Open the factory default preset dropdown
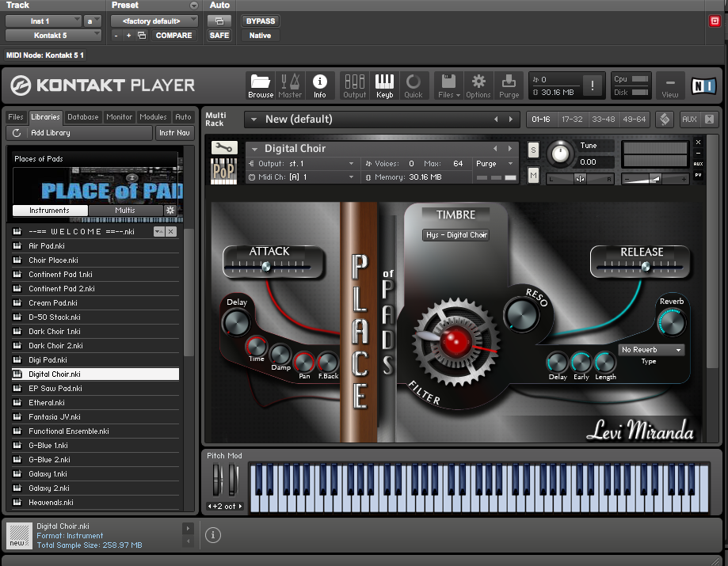 154,21
